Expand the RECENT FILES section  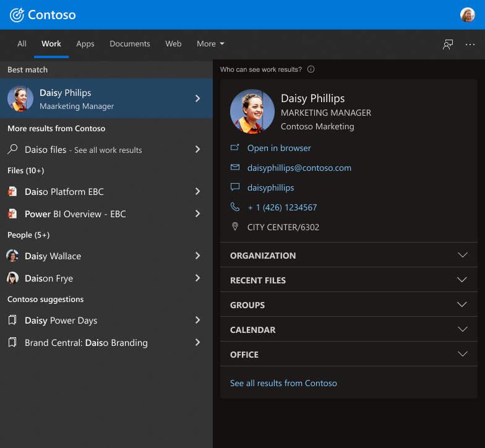[349, 280]
